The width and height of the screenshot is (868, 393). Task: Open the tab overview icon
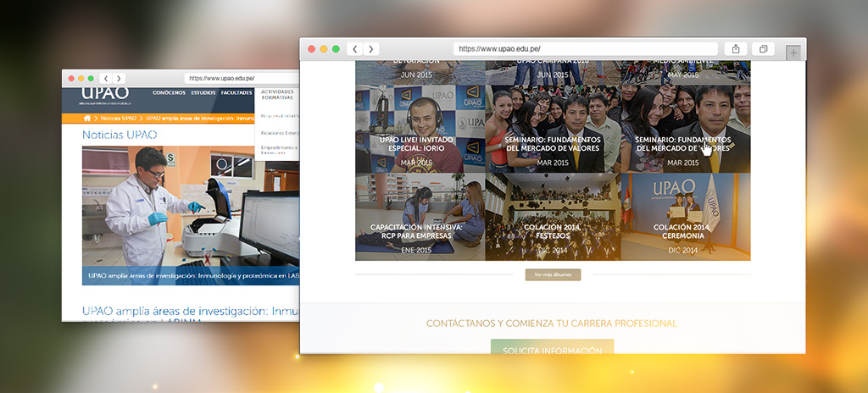click(x=763, y=49)
